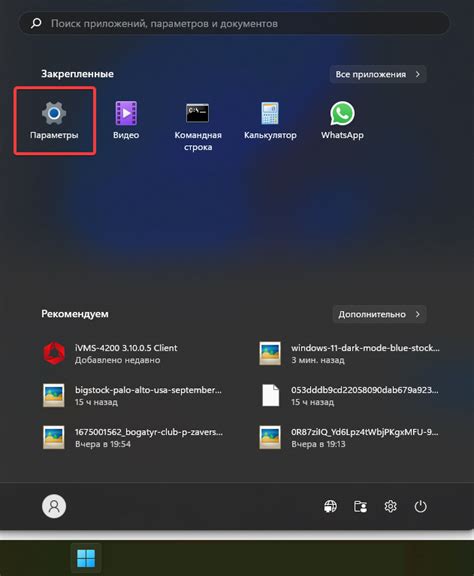The image size is (474, 576).
Task: Open the Параметры settings app
Action: pos(54,121)
